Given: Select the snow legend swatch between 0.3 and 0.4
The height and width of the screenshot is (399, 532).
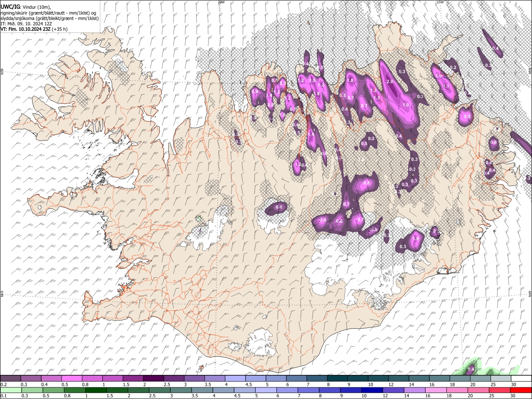Looking at the screenshot, I should [31, 379].
